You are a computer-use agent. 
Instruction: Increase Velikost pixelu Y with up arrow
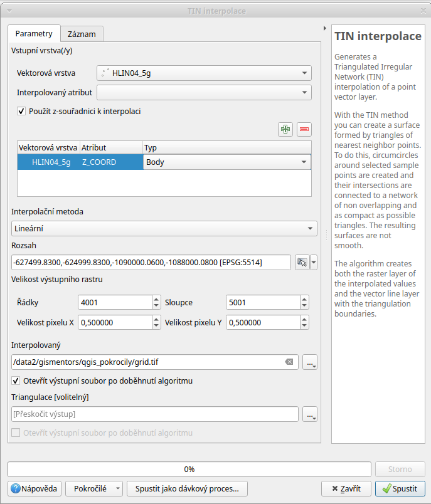pos(304,319)
